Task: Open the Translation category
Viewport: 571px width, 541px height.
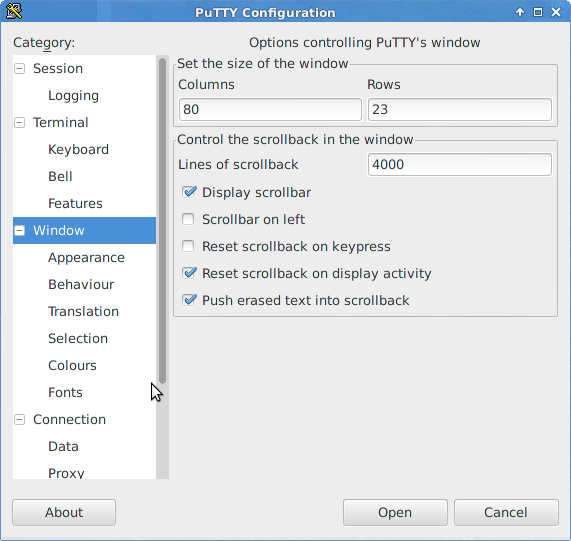Action: pos(83,311)
